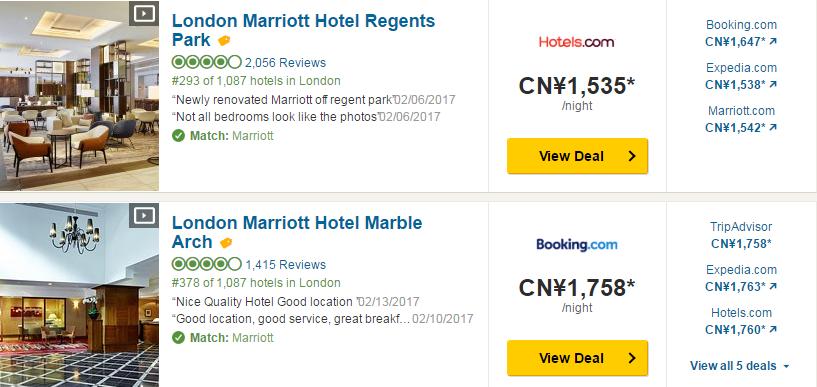Open video icon on Marble Arch photo
This screenshot has width=817, height=387.
(x=144, y=215)
